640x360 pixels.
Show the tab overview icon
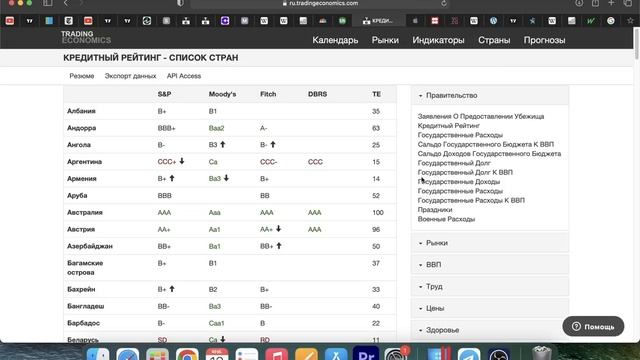coord(628,3)
